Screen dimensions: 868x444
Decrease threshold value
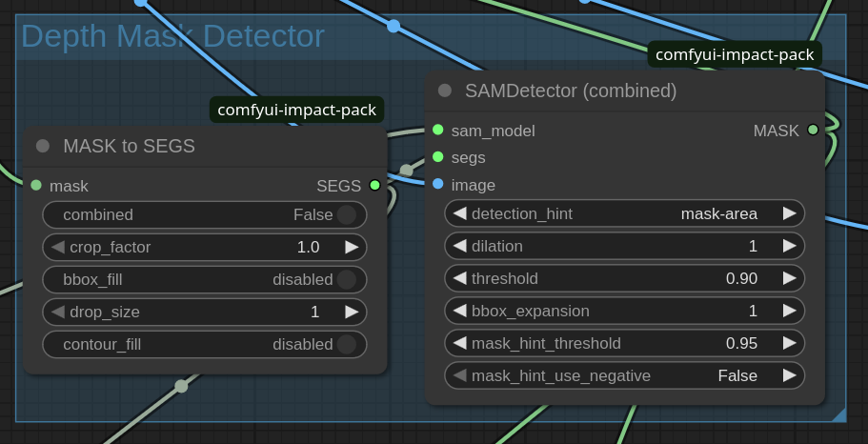pyautogui.click(x=459, y=278)
